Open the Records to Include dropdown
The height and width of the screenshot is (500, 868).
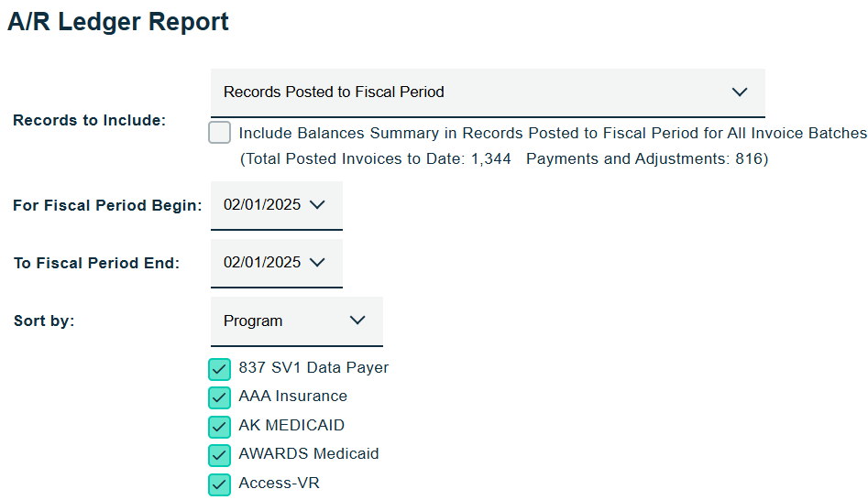486,92
